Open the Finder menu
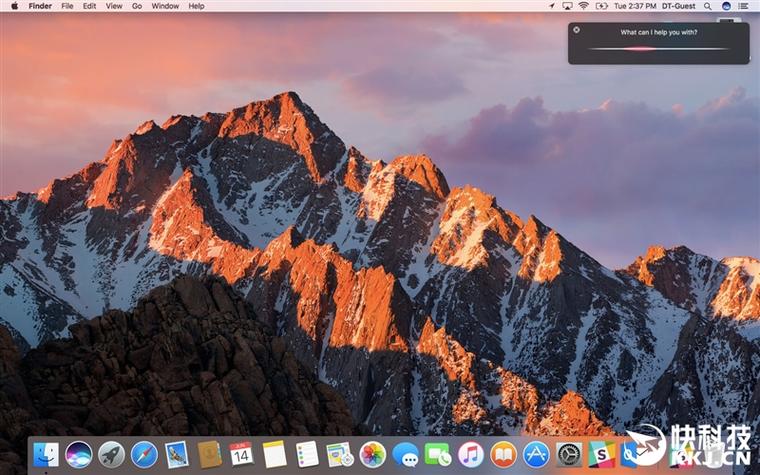This screenshot has height=475, width=760. pyautogui.click(x=40, y=6)
